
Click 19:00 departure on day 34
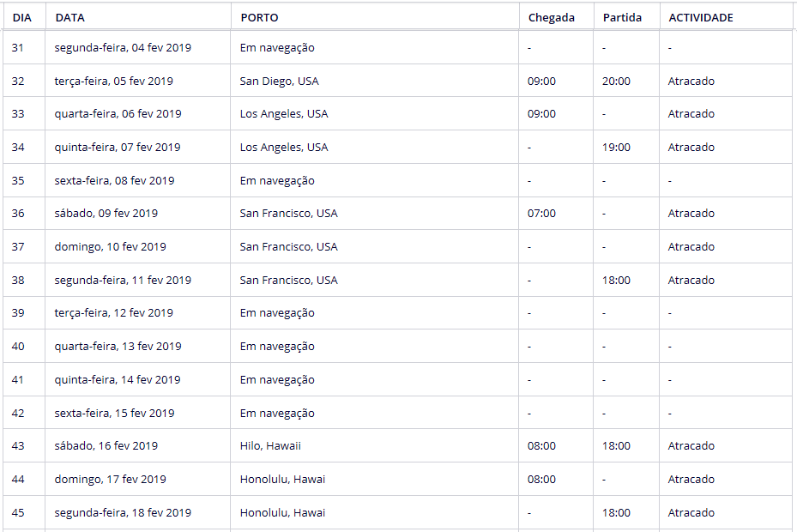(616, 148)
